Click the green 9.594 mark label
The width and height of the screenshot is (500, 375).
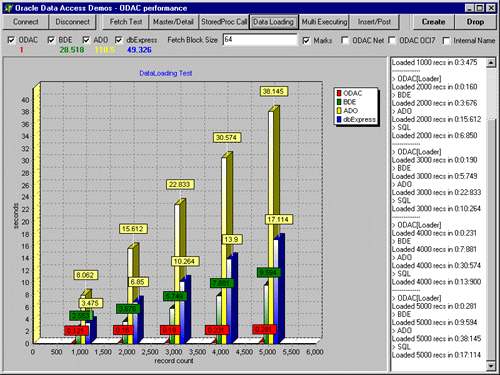point(268,272)
